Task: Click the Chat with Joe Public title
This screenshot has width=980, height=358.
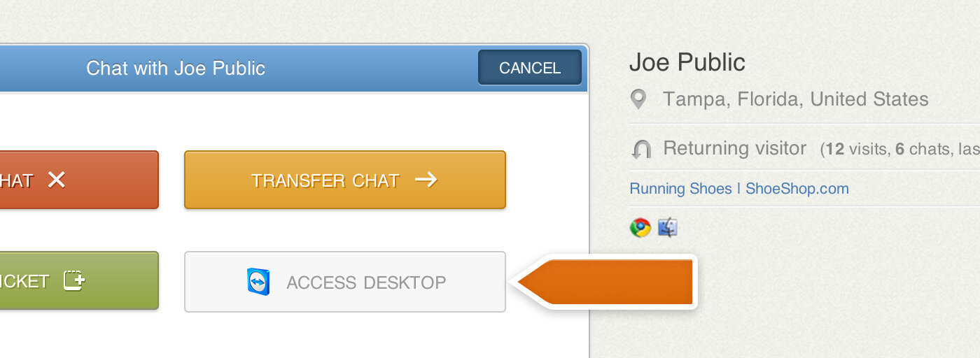Action: click(x=176, y=68)
